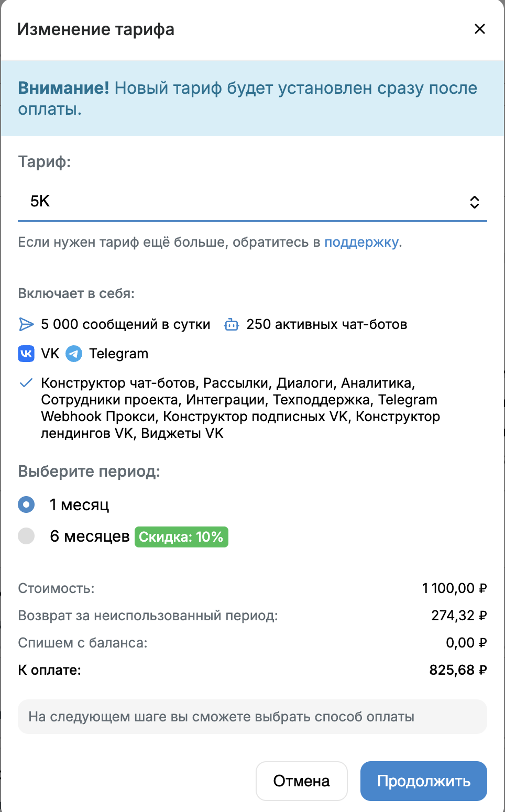This screenshot has width=505, height=812.
Task: Click the amount due 825,68 ₽ value
Action: (458, 670)
